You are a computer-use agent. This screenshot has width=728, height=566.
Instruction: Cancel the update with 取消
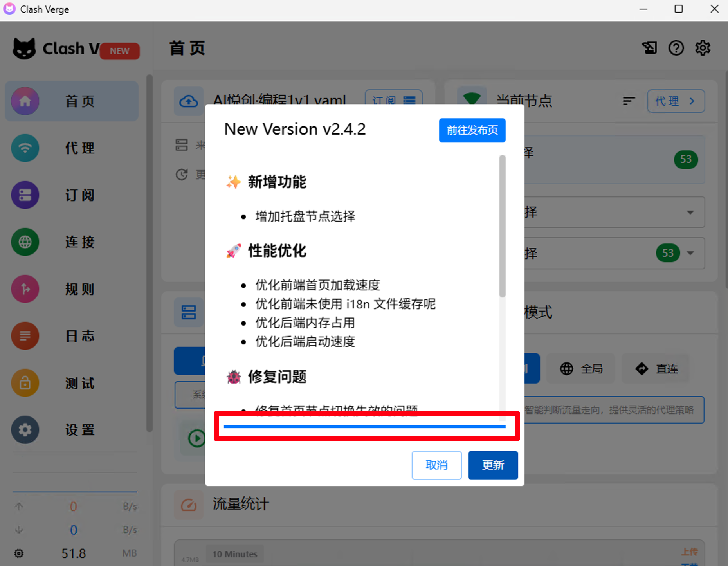click(x=436, y=465)
